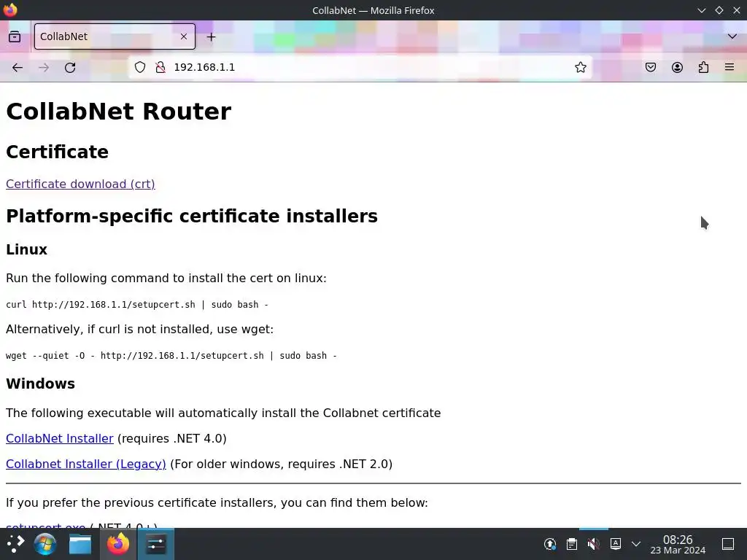Click the Windows subheading
Image resolution: width=747 pixels, height=560 pixels.
pos(41,384)
